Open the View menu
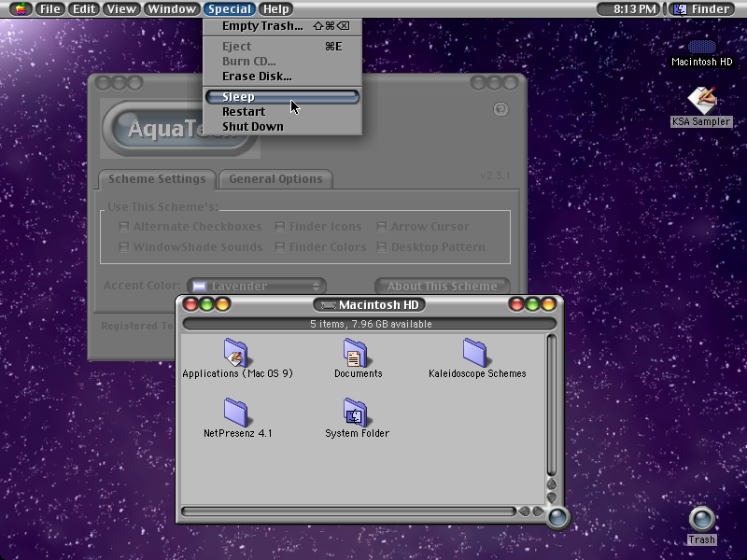This screenshot has width=747, height=560. coord(121,8)
